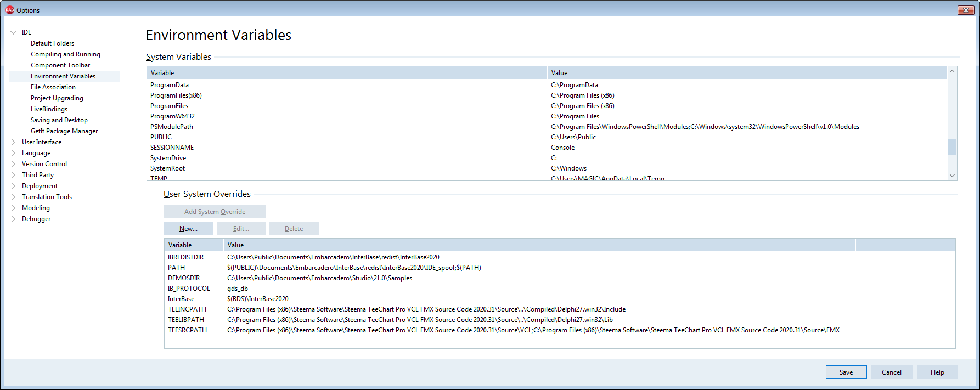Select ProgramW6432 variable row

pyautogui.click(x=547, y=116)
